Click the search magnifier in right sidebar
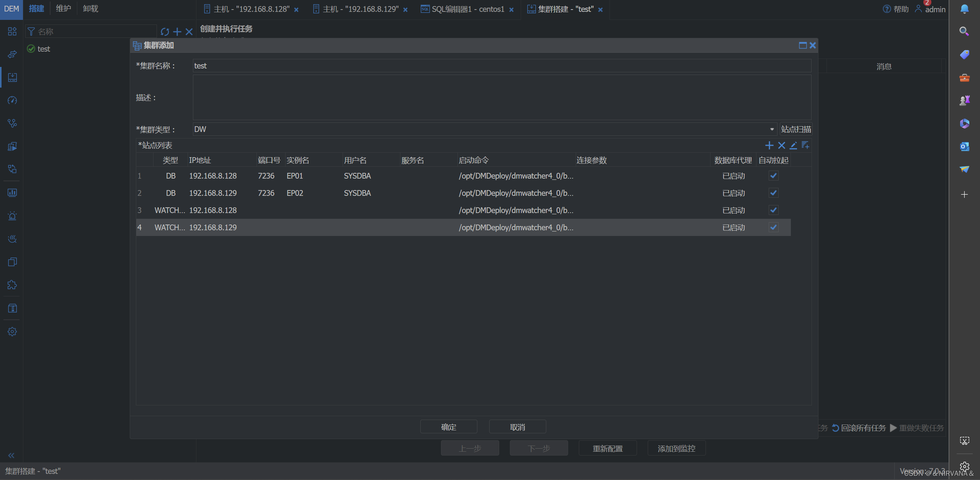Image resolution: width=980 pixels, height=480 pixels. click(964, 31)
